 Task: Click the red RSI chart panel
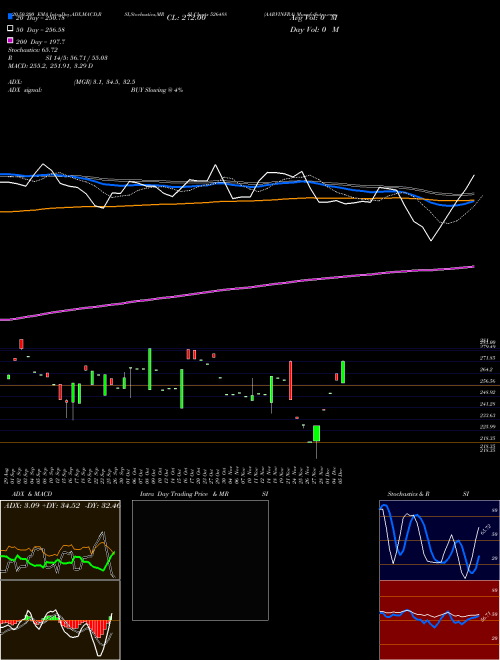(439, 620)
